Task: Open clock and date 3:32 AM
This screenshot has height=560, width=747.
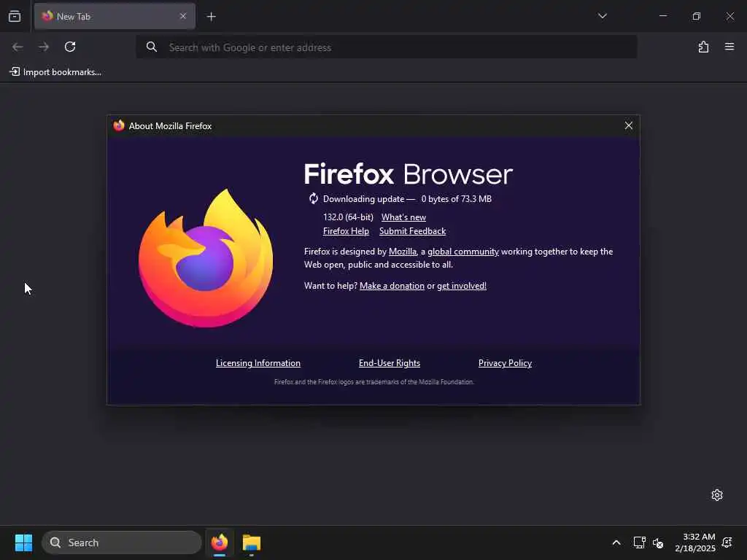Action: click(x=695, y=542)
